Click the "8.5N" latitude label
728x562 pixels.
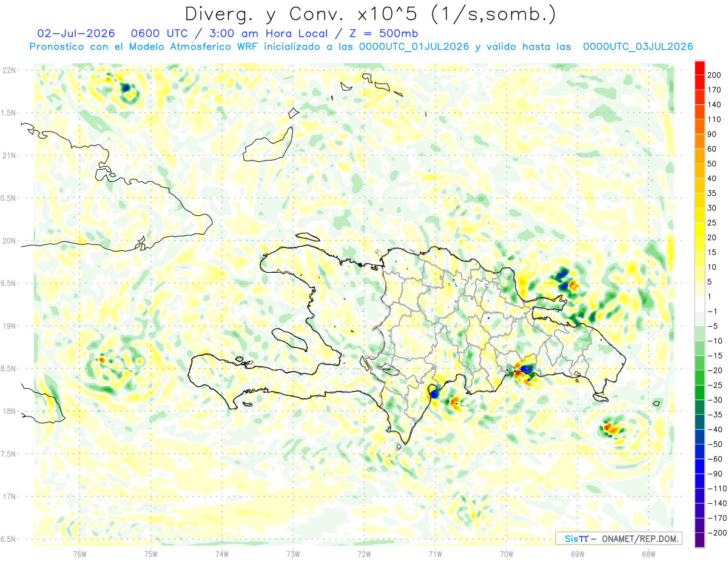[x=8, y=369]
